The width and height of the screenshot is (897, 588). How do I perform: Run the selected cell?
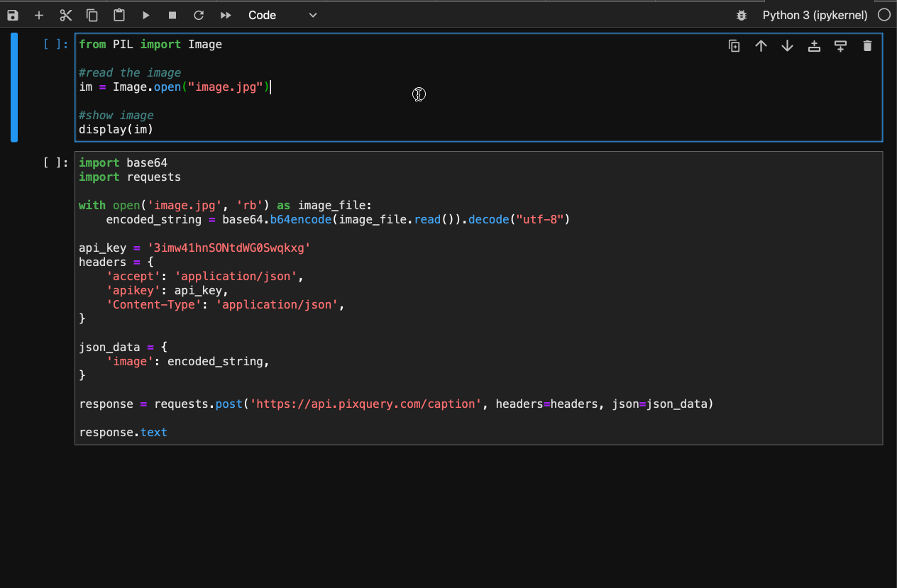pos(146,15)
